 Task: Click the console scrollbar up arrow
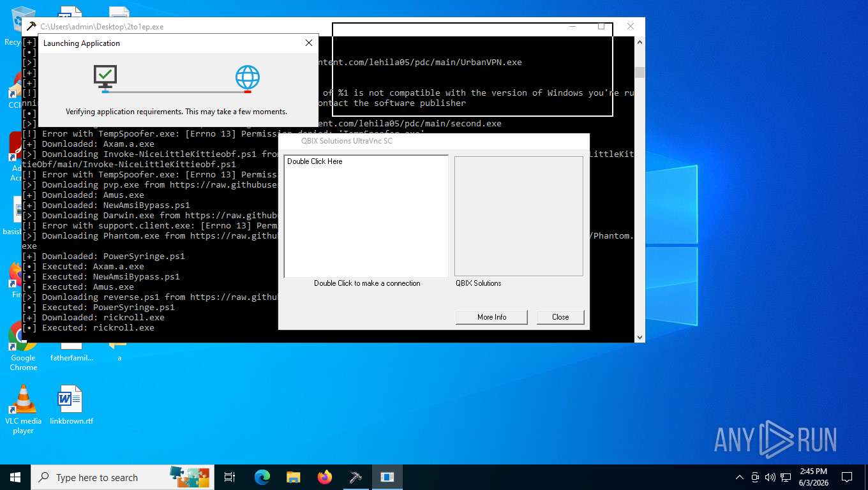640,41
